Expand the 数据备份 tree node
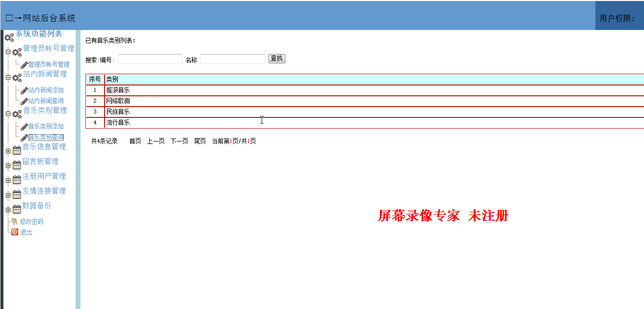644x309 pixels. [8, 210]
